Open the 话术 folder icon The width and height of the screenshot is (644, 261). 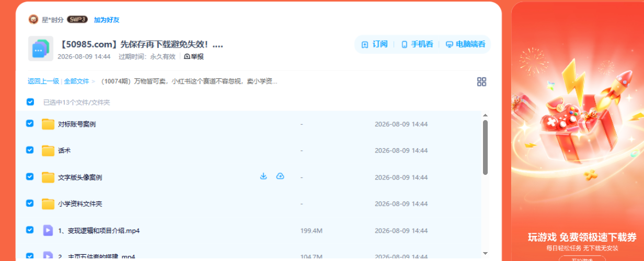click(x=48, y=150)
